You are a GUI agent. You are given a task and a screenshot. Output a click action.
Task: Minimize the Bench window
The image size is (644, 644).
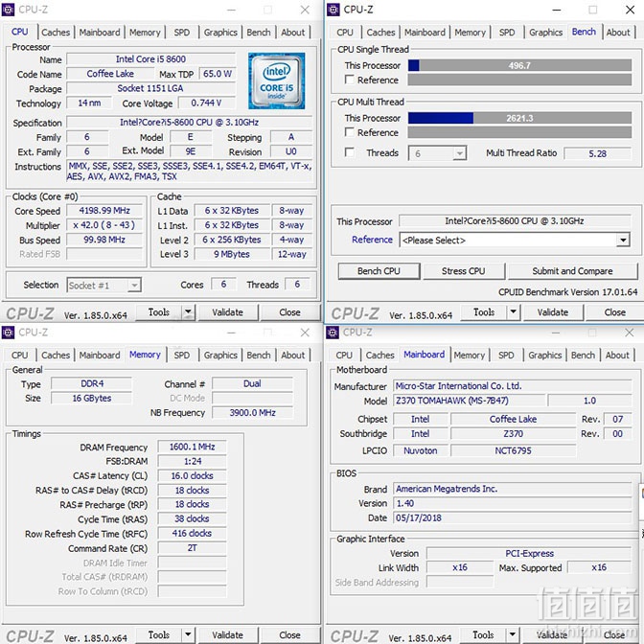click(x=557, y=10)
